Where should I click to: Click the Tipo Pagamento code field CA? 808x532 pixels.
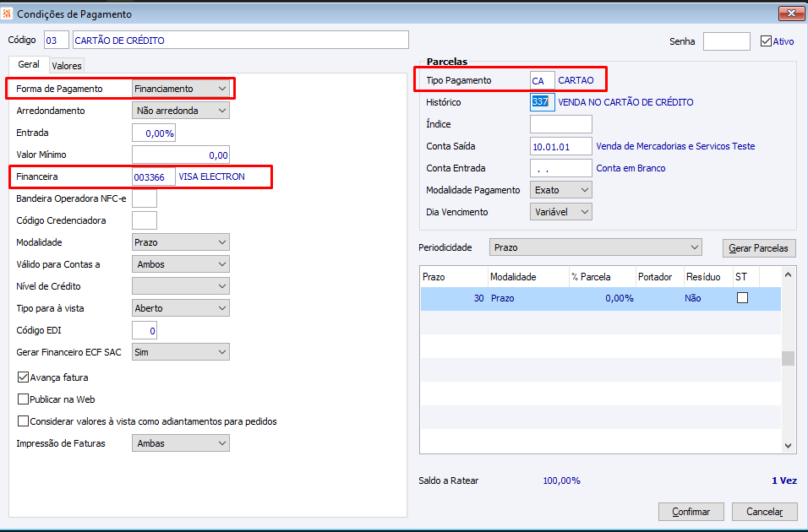pos(542,80)
